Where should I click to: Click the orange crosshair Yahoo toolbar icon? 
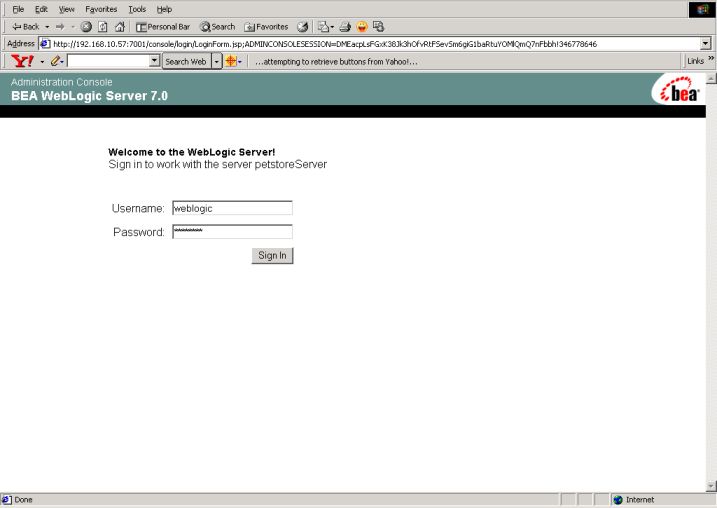231,61
